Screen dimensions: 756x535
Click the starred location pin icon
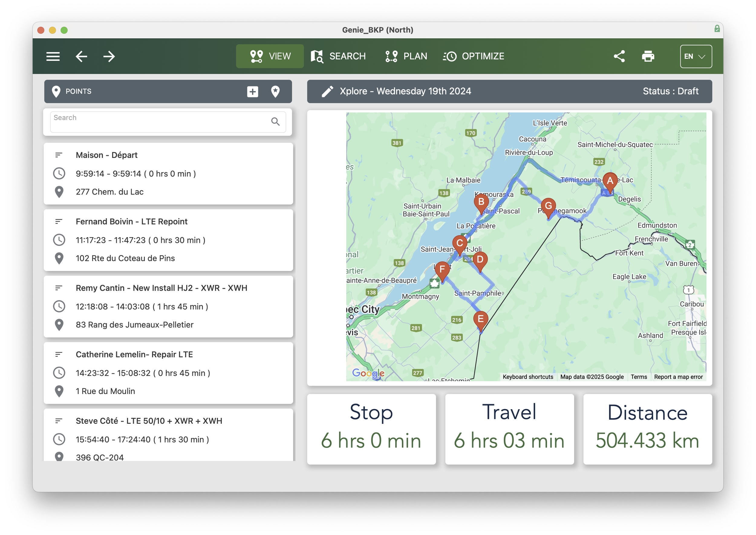click(x=275, y=92)
